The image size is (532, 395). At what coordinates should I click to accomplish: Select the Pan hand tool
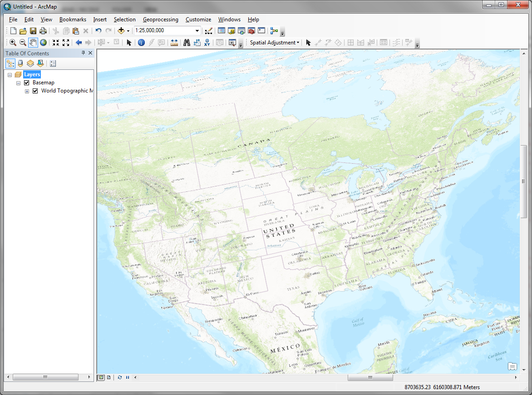[33, 43]
